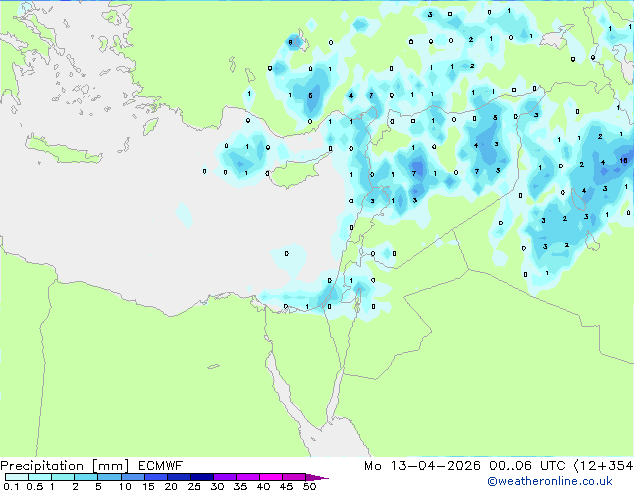Screen dimensions: 634x490
Task: Click the "Precipitation" title text
Action: (x=42, y=466)
